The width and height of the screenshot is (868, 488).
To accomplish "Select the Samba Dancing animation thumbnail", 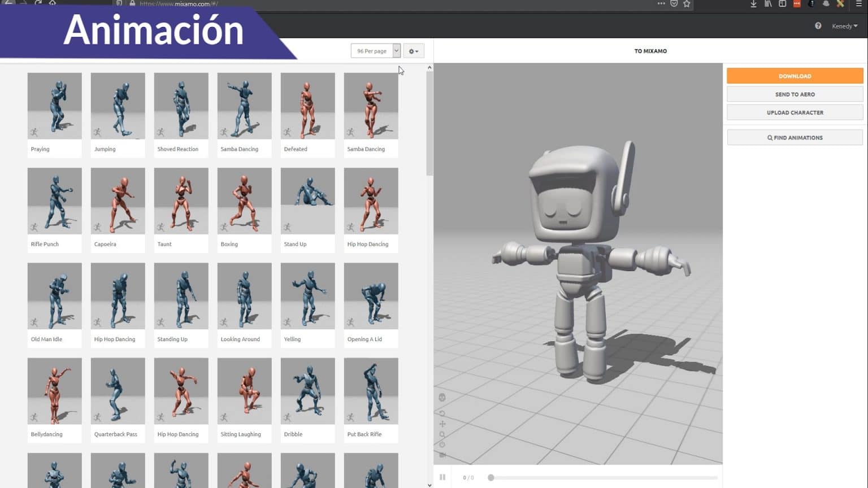I will point(244,106).
